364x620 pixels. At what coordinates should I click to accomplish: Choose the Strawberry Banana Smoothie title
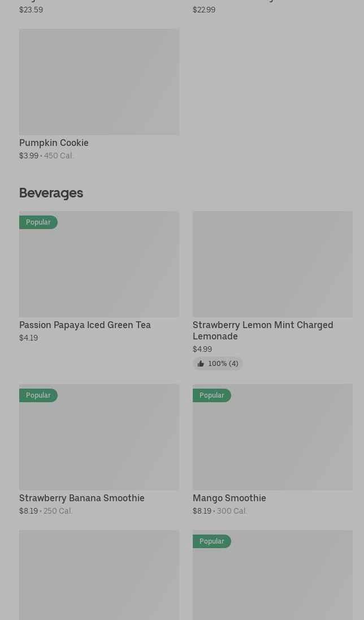82,498
